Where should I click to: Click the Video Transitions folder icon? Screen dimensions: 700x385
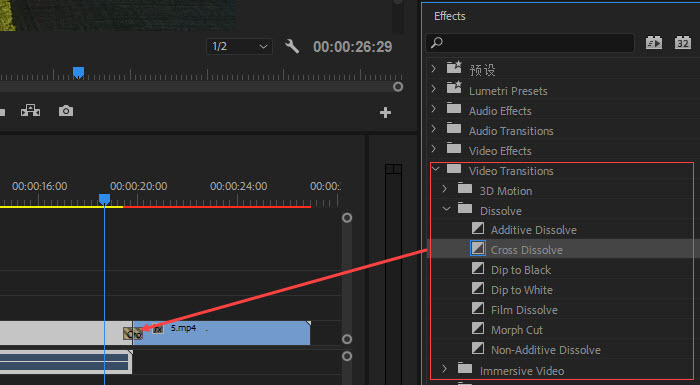[x=454, y=169]
